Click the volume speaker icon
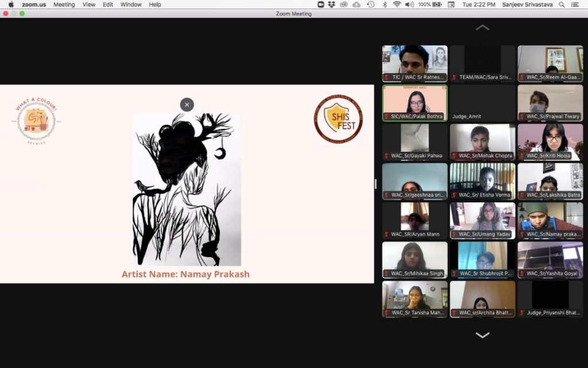The image size is (588, 368). pos(409,5)
